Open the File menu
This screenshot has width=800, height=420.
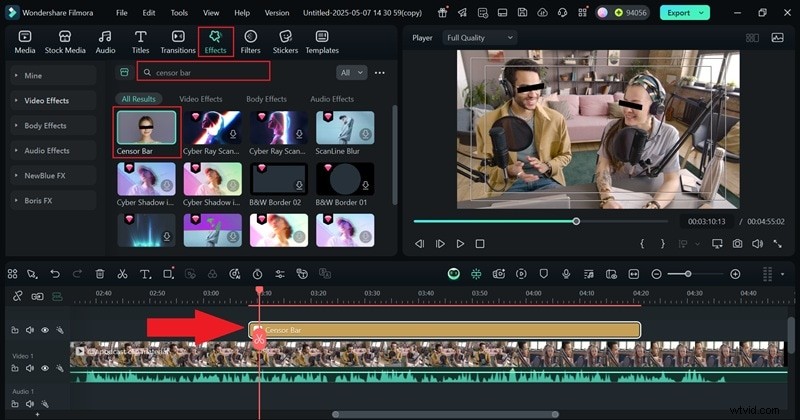point(121,13)
